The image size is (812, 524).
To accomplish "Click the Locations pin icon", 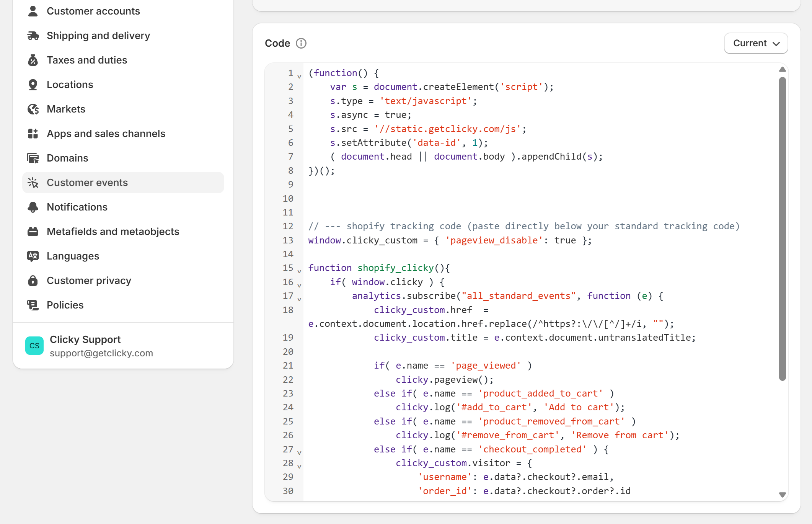I will point(33,85).
